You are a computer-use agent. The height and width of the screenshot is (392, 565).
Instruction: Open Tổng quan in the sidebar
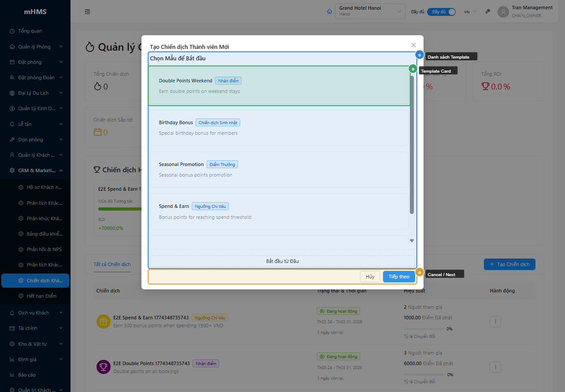[30, 31]
